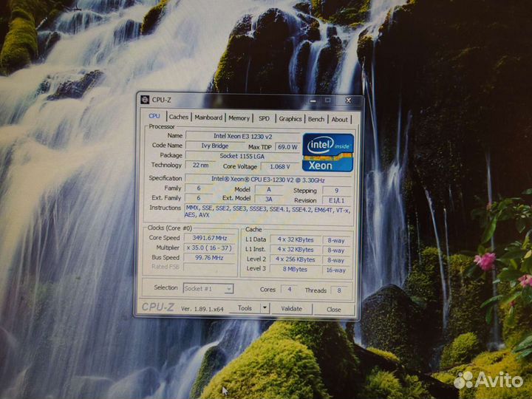Open the About tab
This screenshot has width=532, height=399.
point(340,120)
